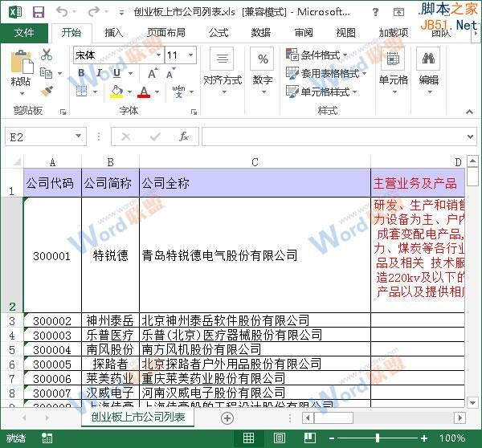Click the zoom out minus button

pos(332,438)
